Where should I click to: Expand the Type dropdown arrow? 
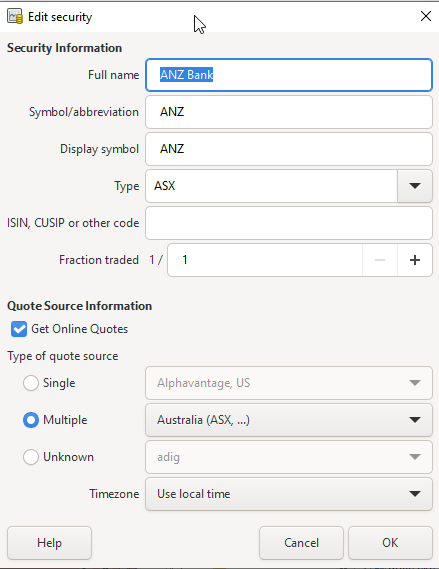coord(415,186)
